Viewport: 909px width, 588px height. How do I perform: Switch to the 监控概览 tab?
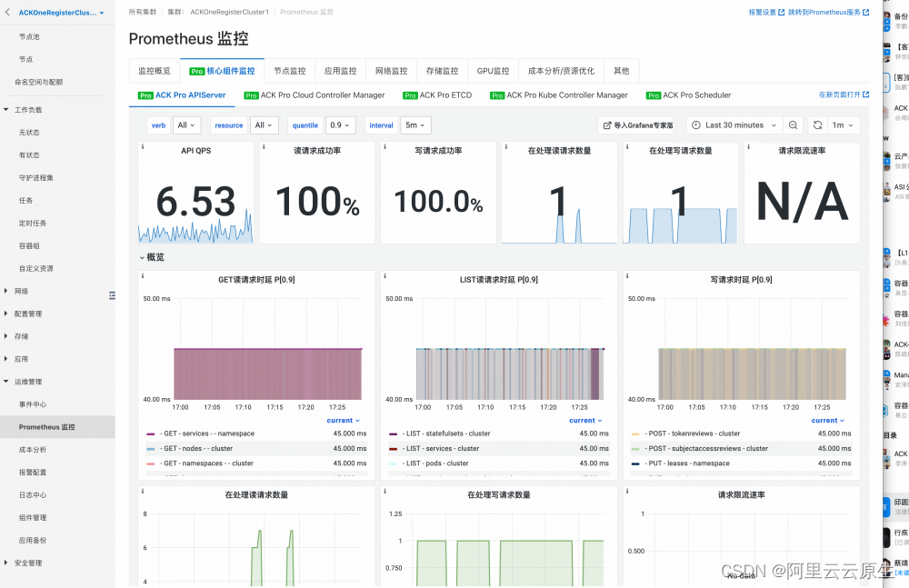[155, 71]
